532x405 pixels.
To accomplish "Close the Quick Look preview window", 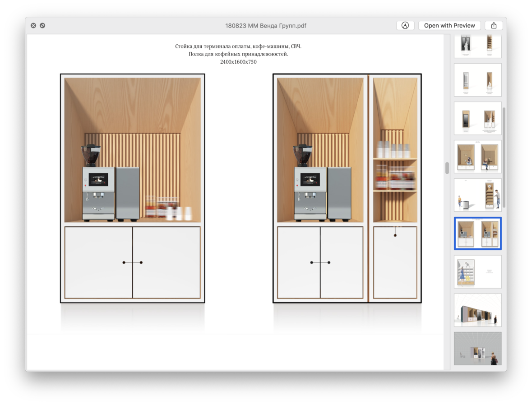I will [x=33, y=26].
